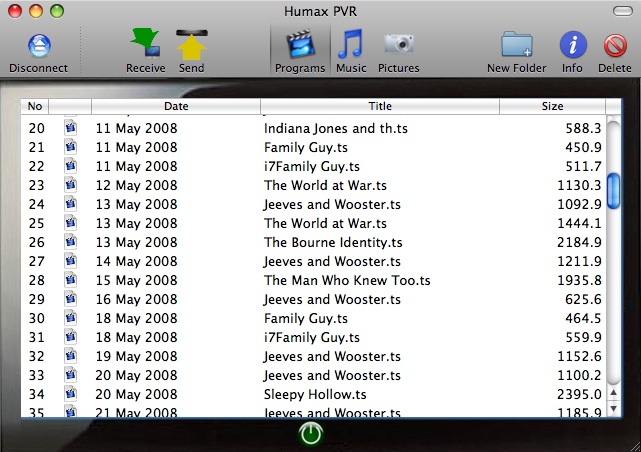Click size value 2395.0
The image size is (641, 452).
coord(579,394)
